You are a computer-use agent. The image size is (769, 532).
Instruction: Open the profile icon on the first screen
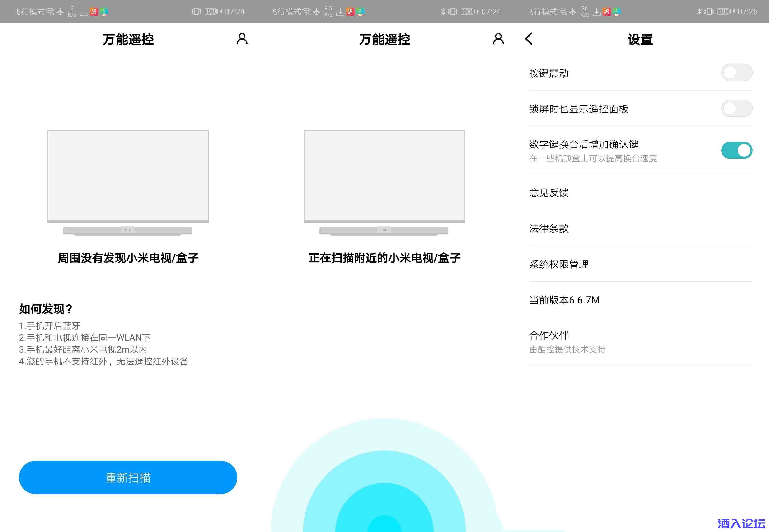(242, 39)
